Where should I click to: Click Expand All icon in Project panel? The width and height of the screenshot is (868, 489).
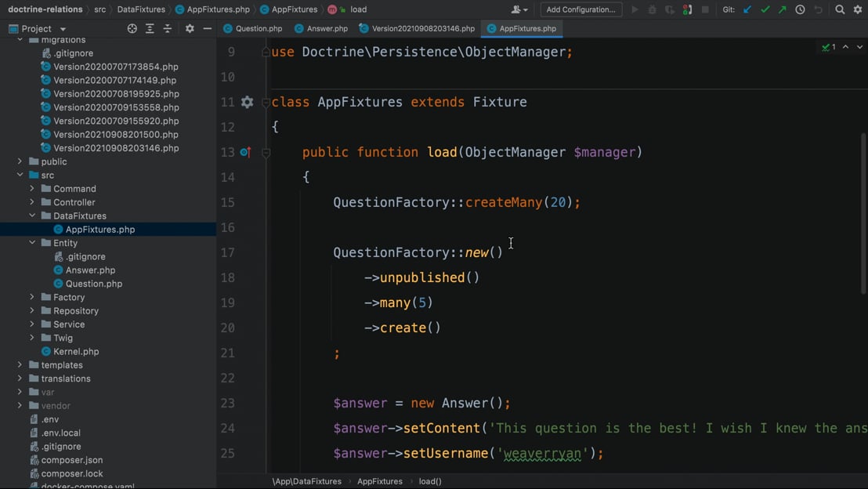coord(150,28)
